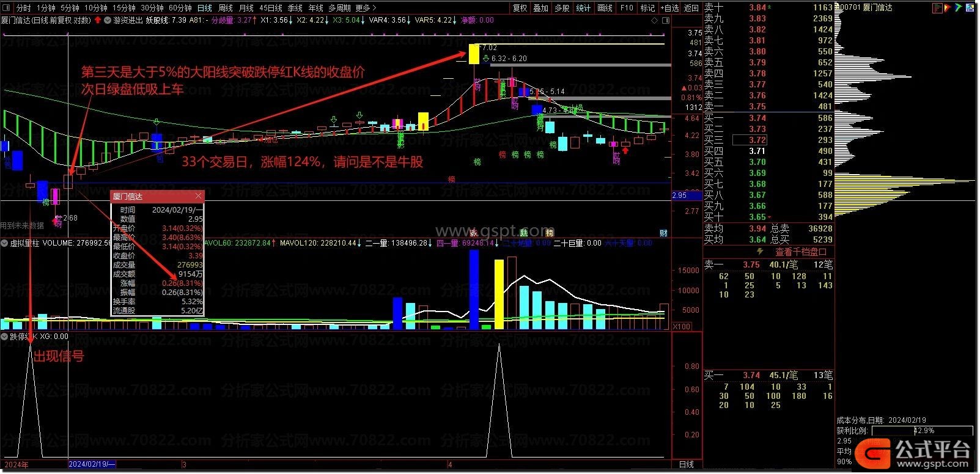Expand the indicator dropdown before 游资进出
The image size is (980, 474).
pyautogui.click(x=108, y=20)
